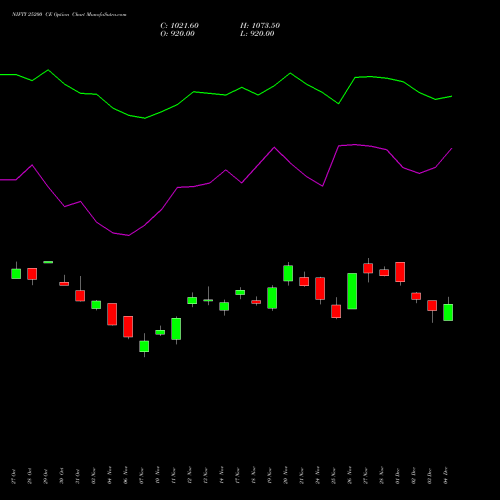The width and height of the screenshot is (500, 500).
Task: Click the red candlestick for 01 Dec
Action: coord(400,272)
